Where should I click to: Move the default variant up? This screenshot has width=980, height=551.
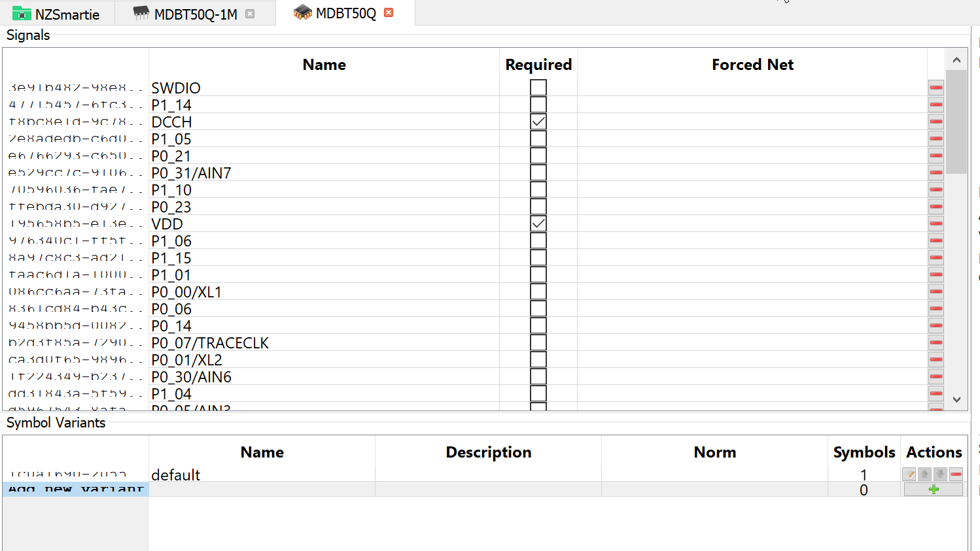click(924, 475)
